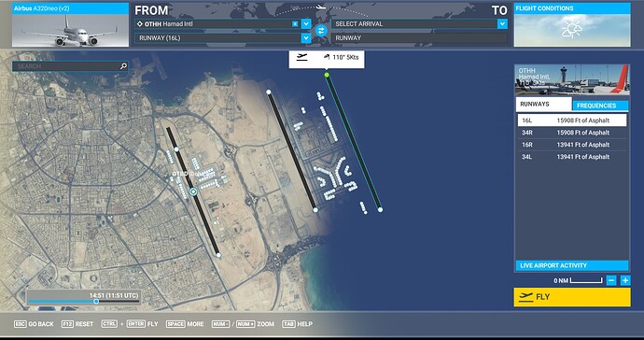Viewport: 644px width, 340px height.
Task: Select the green runway 16L start marker
Action: [327, 75]
